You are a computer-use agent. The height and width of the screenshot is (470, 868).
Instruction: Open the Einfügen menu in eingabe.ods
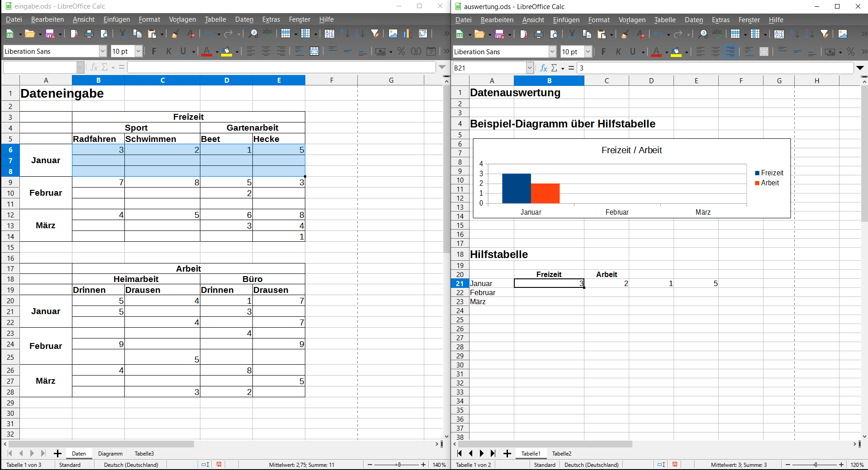coord(116,19)
